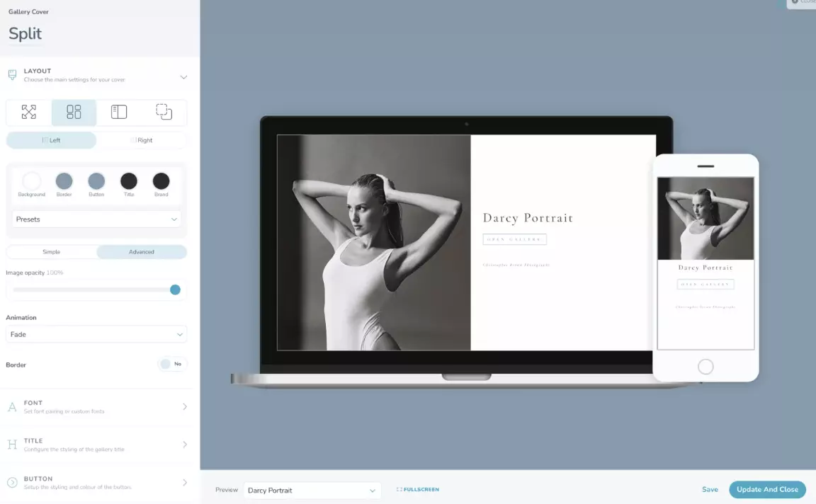Choose the sidebar panel layout icon
Image resolution: width=816 pixels, height=504 pixels.
point(118,112)
